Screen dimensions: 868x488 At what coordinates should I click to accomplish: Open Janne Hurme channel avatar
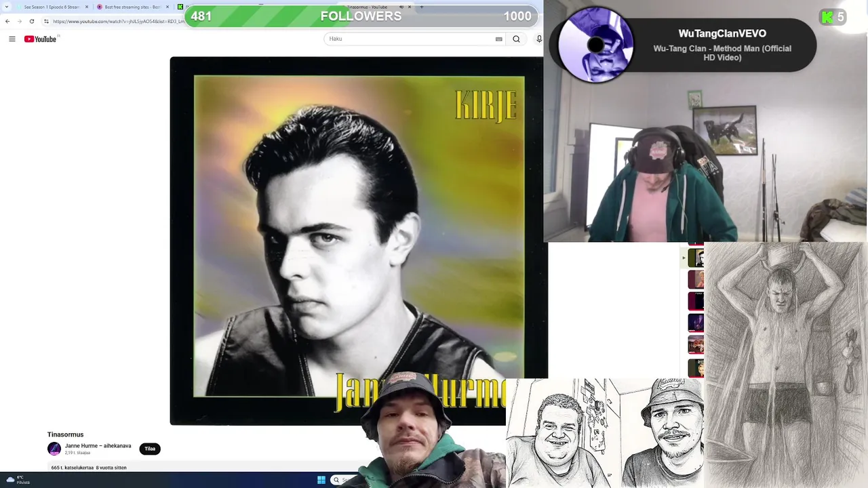[54, 449]
